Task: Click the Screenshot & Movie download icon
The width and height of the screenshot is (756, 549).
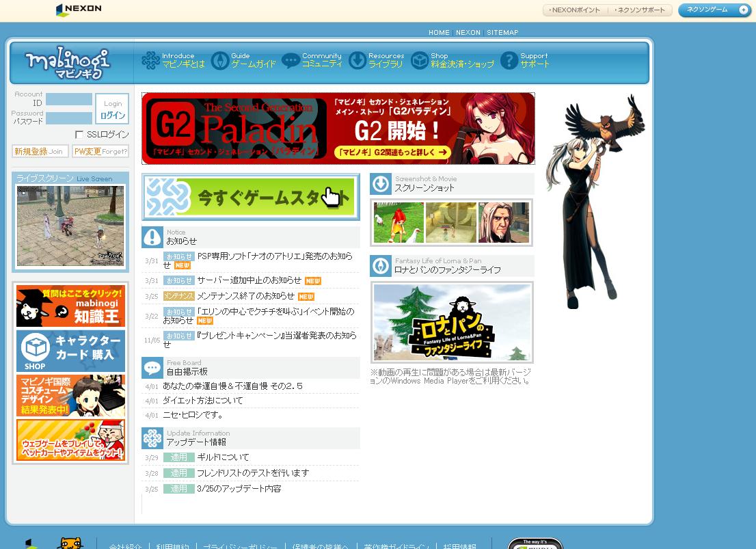Action: [381, 184]
